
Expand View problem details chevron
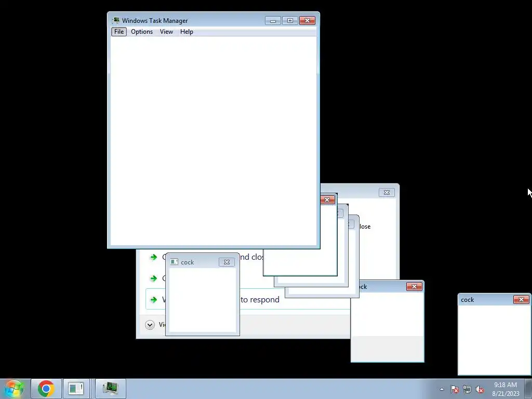pyautogui.click(x=150, y=325)
